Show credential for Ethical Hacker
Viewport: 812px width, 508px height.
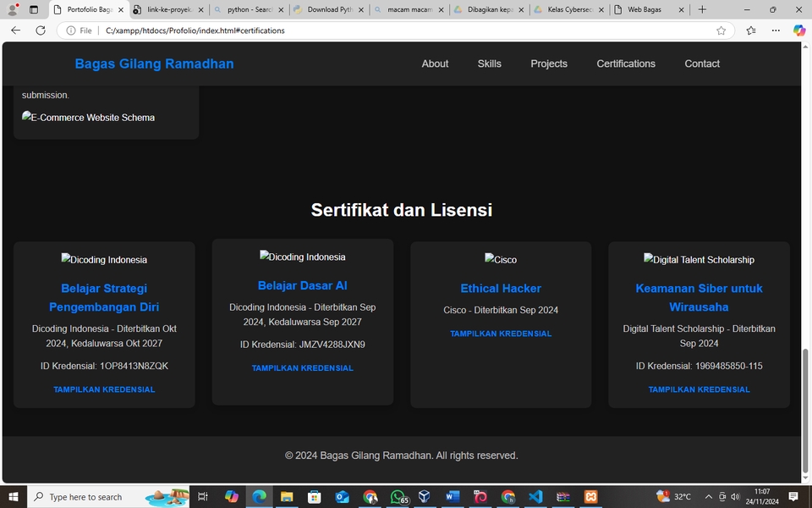click(501, 334)
